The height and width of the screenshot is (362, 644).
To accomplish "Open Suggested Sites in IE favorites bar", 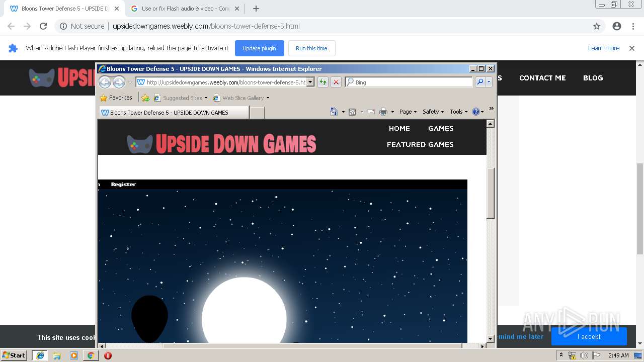I will (181, 98).
